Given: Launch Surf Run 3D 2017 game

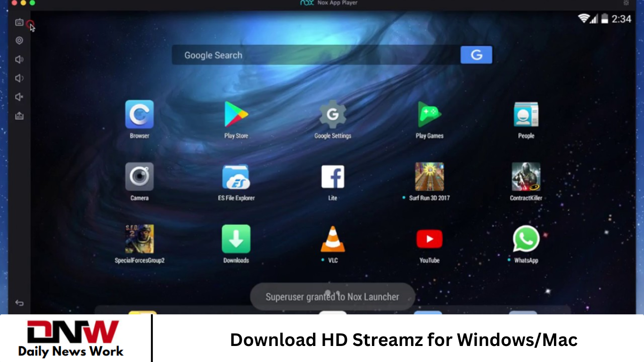Looking at the screenshot, I should point(429,177).
